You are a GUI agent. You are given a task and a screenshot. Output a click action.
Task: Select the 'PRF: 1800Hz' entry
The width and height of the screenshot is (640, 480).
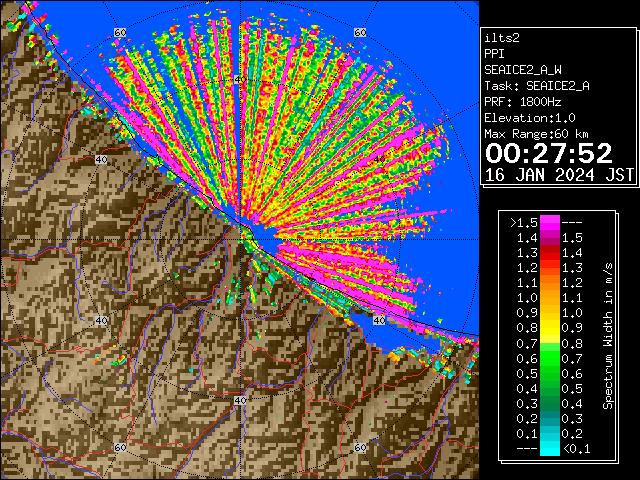click(x=523, y=102)
